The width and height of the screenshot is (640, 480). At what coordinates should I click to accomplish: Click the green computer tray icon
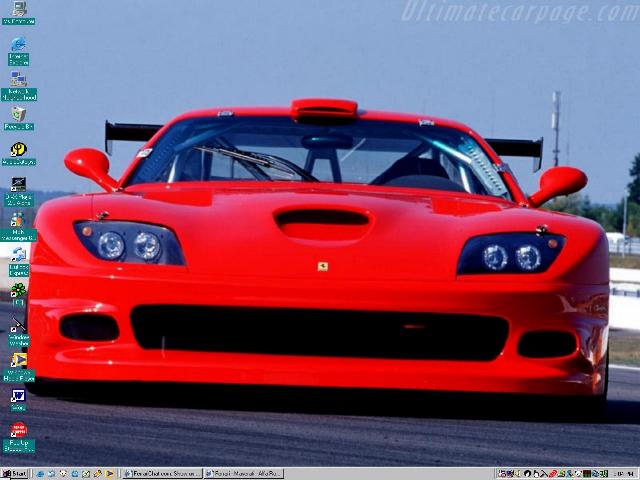pyautogui.click(x=562, y=474)
